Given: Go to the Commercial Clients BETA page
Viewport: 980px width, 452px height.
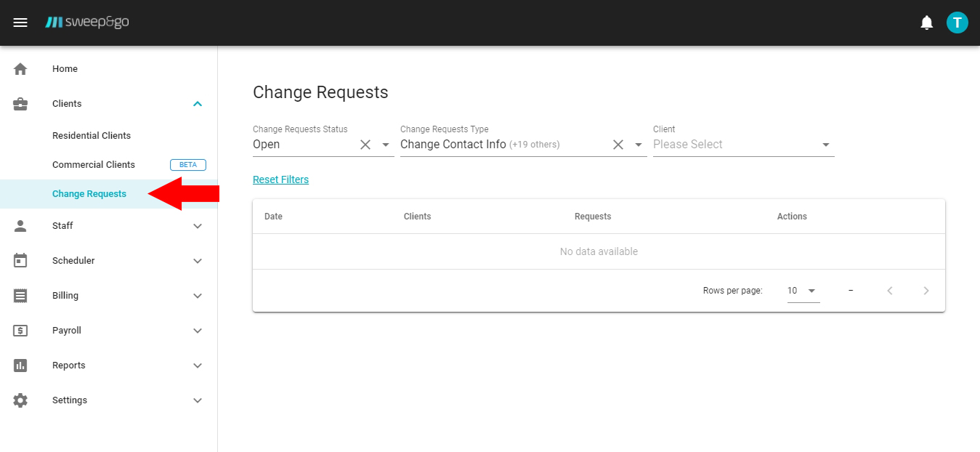Looking at the screenshot, I should pyautogui.click(x=93, y=164).
